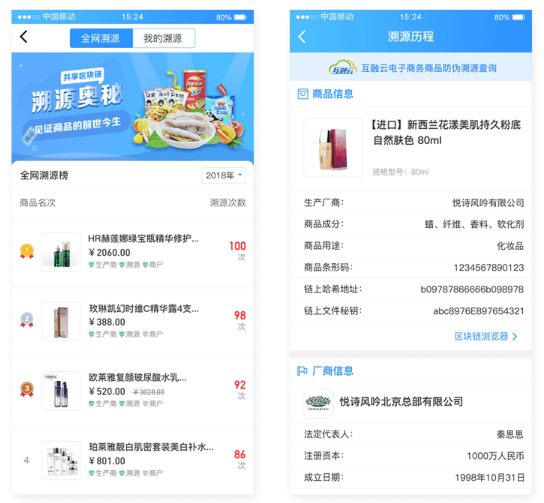Click the 98 次 trace count
The width and height of the screenshot is (544, 503).
[240, 320]
